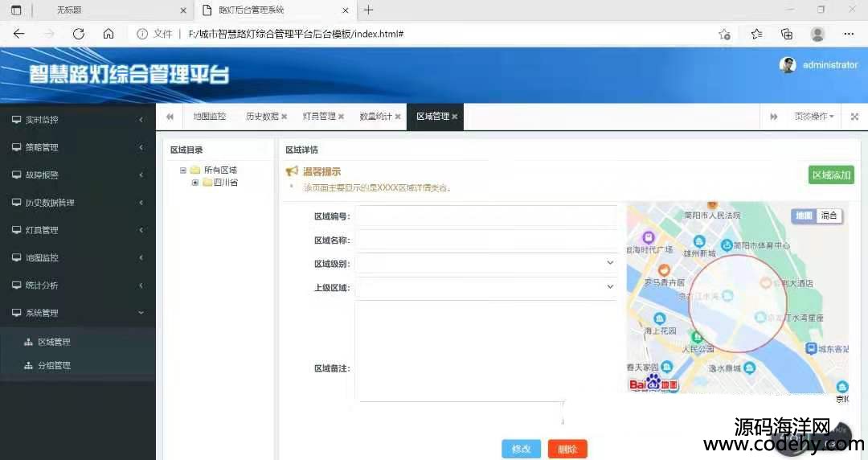Toggle fullscreen with the expand icon
The height and width of the screenshot is (460, 868).
(x=854, y=117)
